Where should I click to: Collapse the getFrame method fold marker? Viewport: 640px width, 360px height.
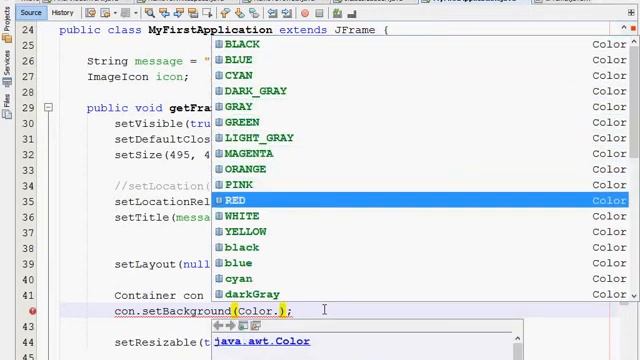click(48, 107)
